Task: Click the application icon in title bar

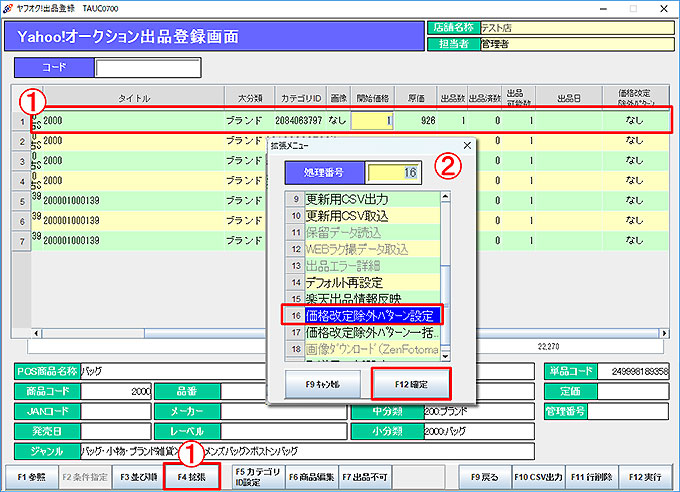Action: pos(8,8)
